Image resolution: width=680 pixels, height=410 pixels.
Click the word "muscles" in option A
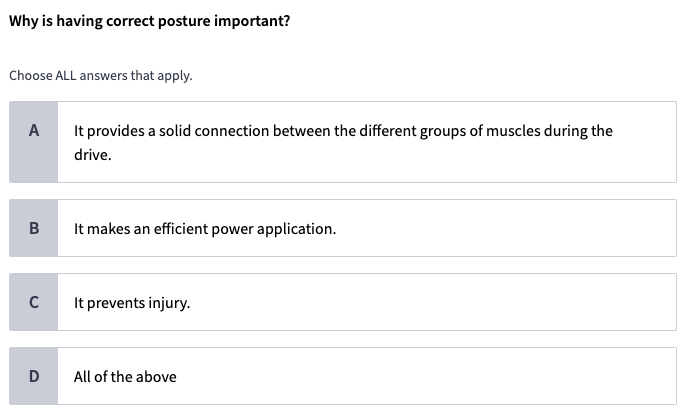[x=513, y=131]
